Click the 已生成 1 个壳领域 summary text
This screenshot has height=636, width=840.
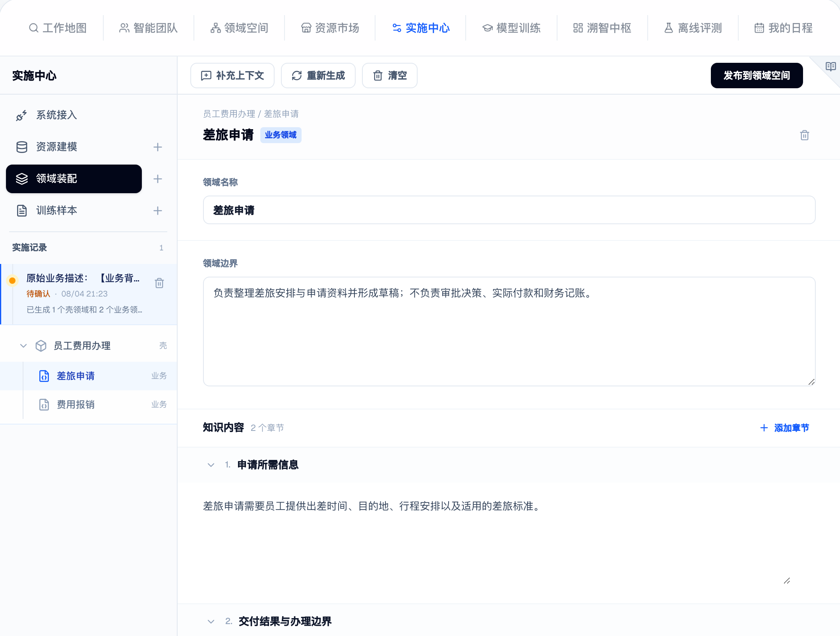pyautogui.click(x=84, y=310)
